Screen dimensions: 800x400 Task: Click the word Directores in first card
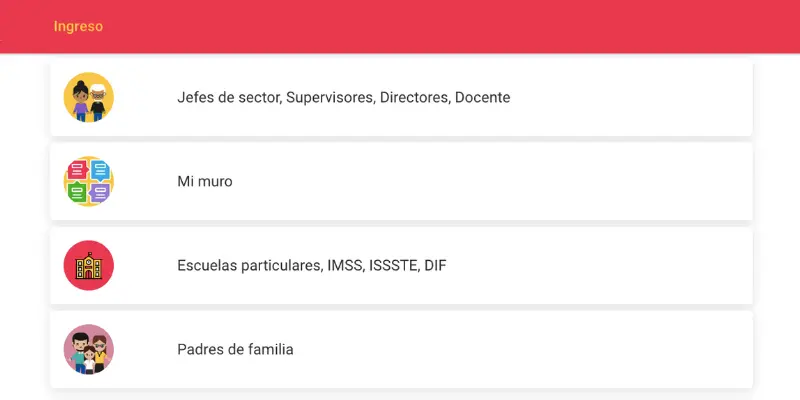pos(415,98)
